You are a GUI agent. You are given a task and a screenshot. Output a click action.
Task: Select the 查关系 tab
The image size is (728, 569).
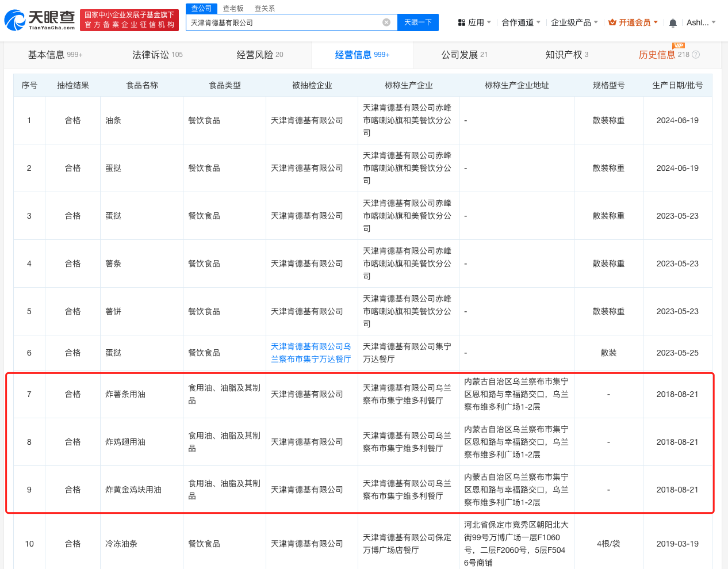tap(266, 8)
